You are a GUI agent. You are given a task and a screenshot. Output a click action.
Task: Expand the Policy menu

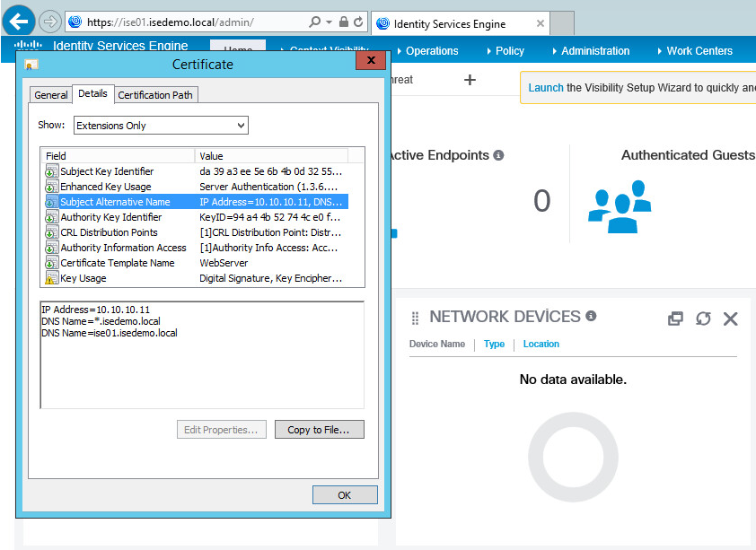point(505,51)
